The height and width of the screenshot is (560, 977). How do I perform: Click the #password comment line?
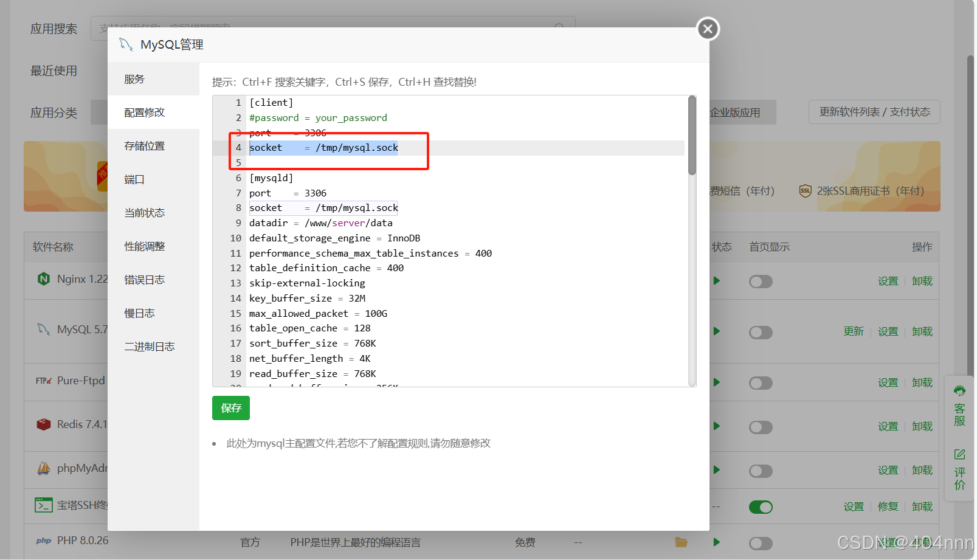tap(318, 118)
